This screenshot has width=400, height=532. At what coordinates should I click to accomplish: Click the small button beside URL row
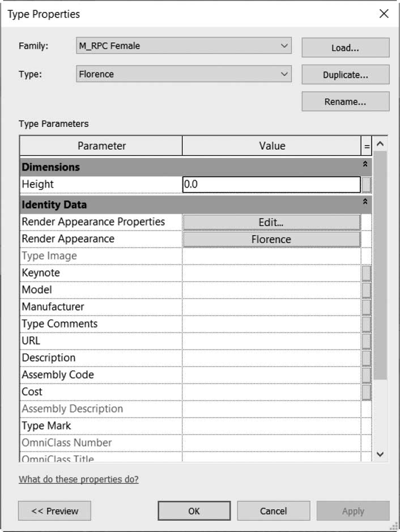click(367, 341)
